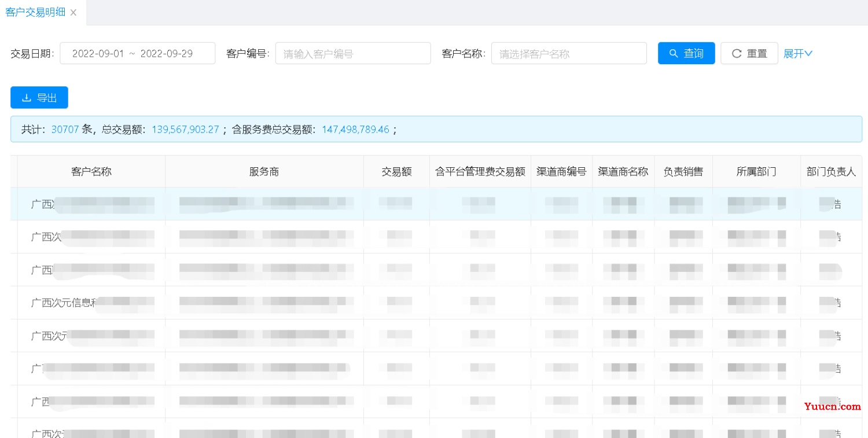Screen dimensions: 868x438
Task: Focus the 客户编号 input field
Action: [353, 53]
